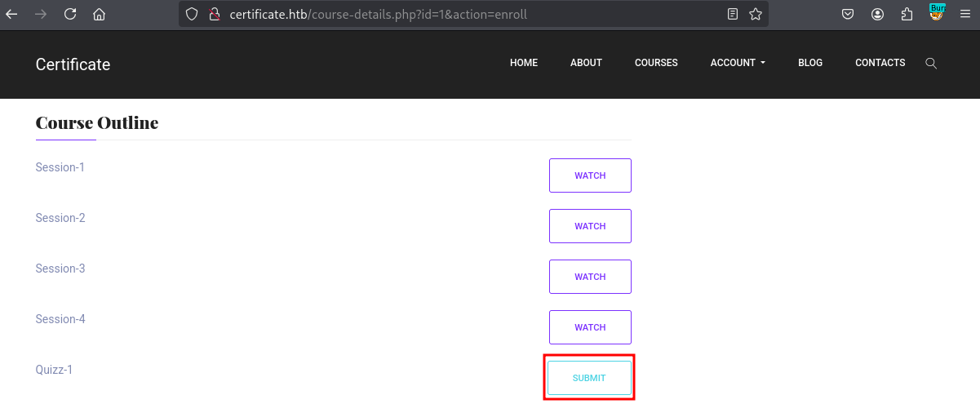980x404 pixels.
Task: Open the tracking protection shield
Action: click(193, 14)
